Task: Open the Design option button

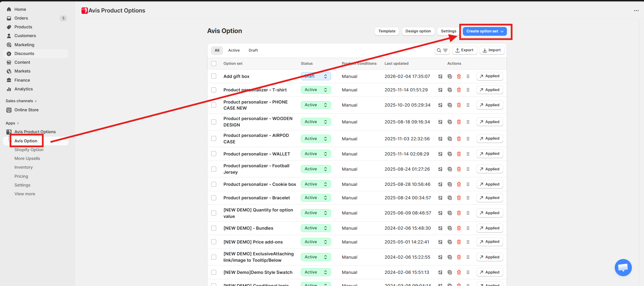Action: click(x=418, y=31)
